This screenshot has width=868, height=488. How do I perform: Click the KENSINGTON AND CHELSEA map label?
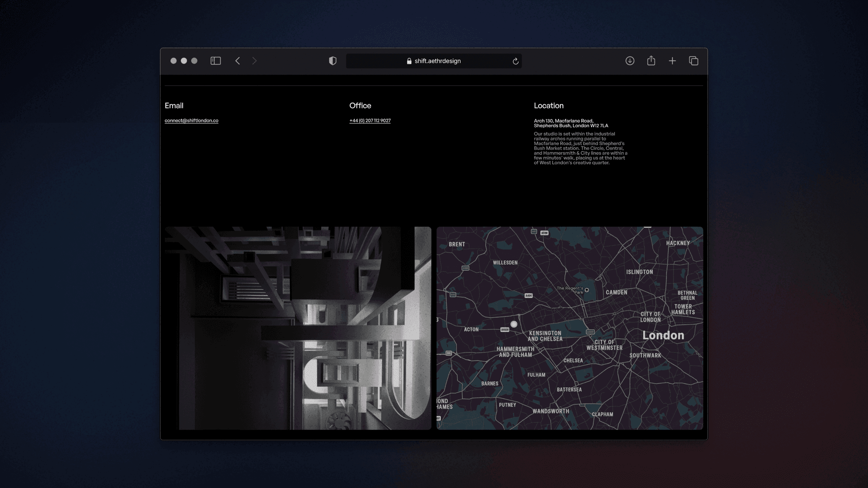tap(545, 336)
